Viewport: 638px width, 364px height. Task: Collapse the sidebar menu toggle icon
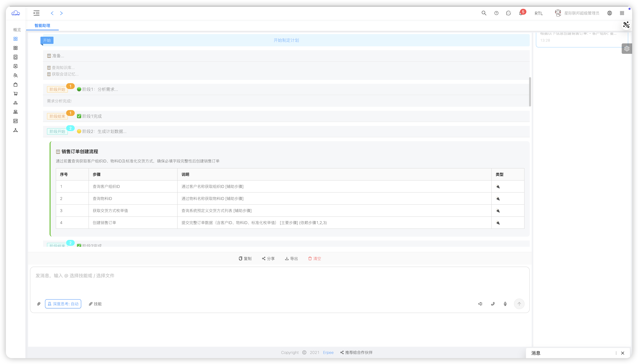tap(37, 13)
